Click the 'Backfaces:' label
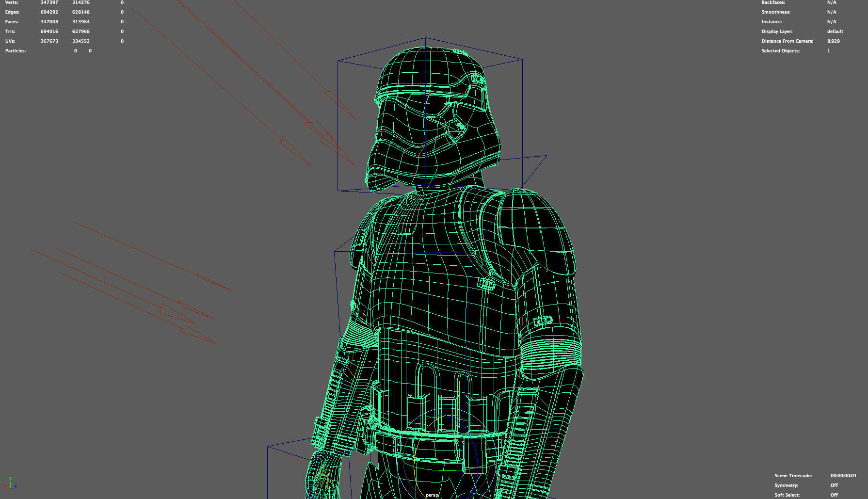 click(x=773, y=2)
